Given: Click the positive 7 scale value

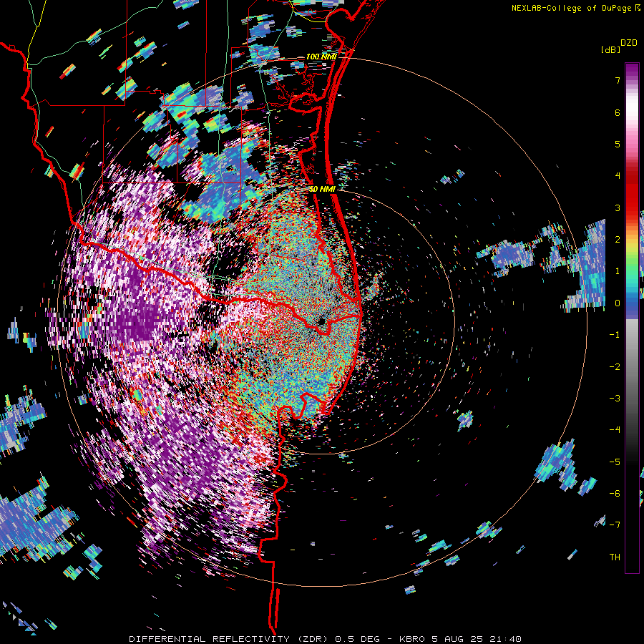Looking at the screenshot, I should [x=618, y=80].
